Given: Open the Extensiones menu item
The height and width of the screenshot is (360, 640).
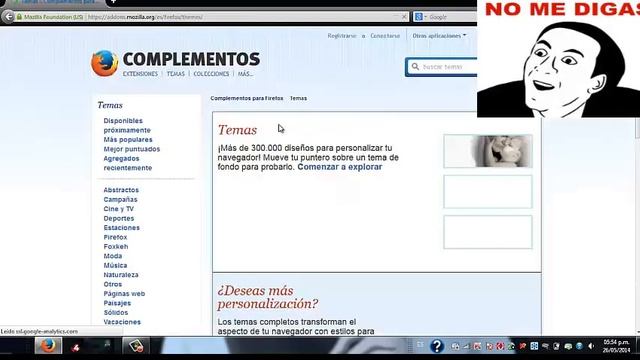Looking at the screenshot, I should pyautogui.click(x=140, y=74).
